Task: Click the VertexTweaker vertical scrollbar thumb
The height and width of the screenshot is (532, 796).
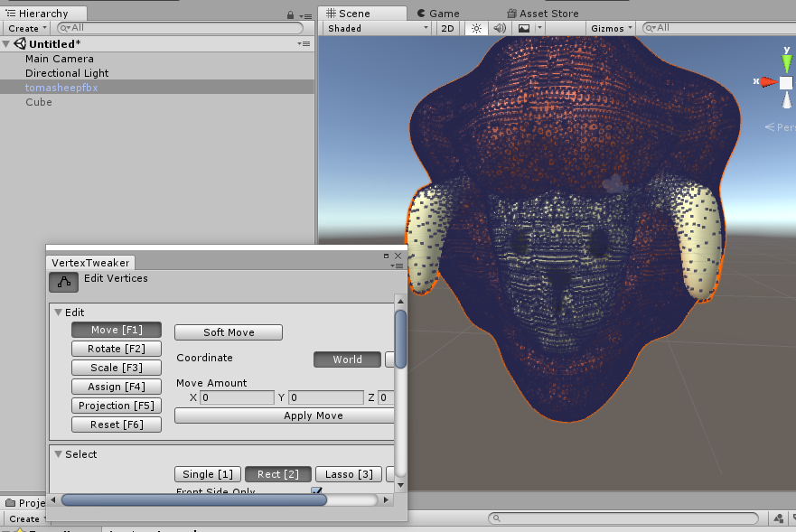Action: pyautogui.click(x=400, y=339)
